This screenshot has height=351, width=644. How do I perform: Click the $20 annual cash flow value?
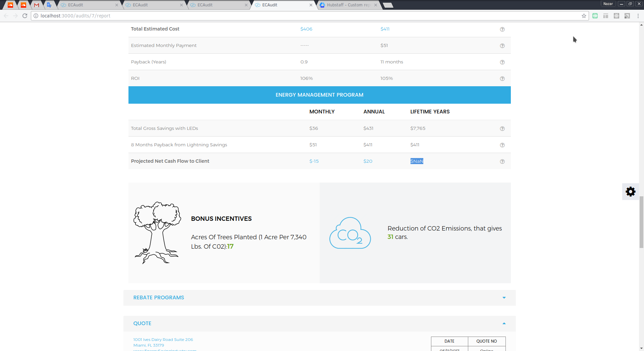pos(368,161)
